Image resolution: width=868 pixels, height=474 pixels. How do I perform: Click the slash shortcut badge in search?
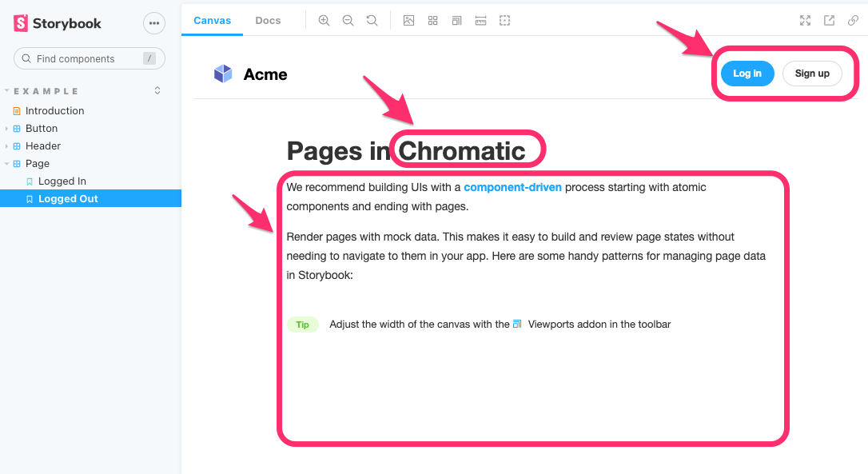pos(149,58)
